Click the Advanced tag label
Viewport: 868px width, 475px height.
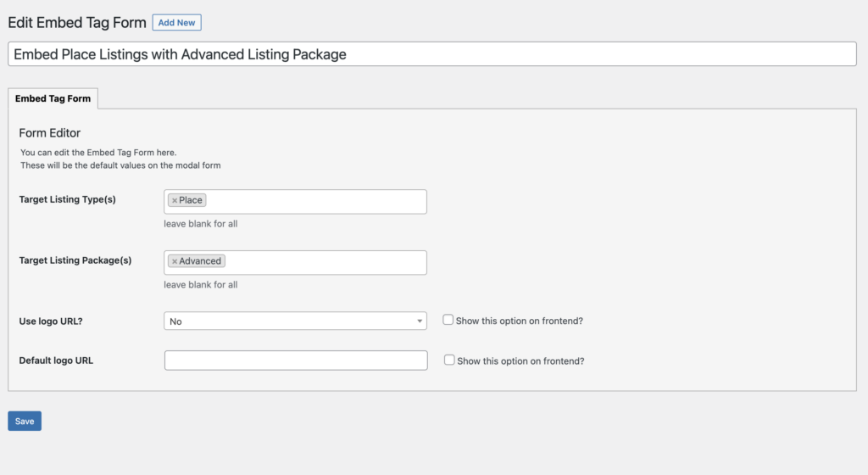[200, 261]
